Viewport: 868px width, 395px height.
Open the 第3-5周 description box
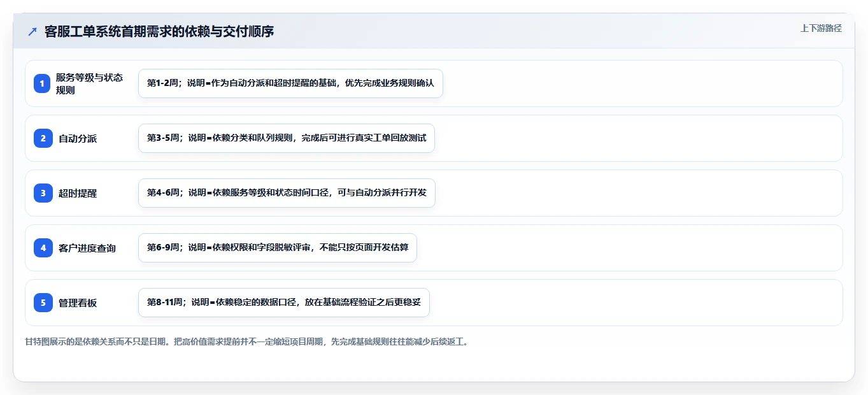pyautogui.click(x=287, y=138)
